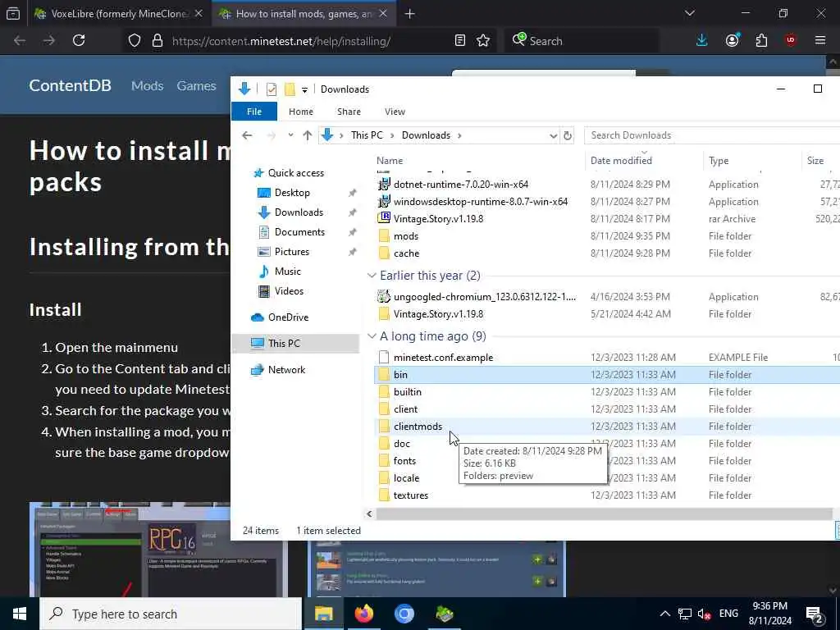Click the chevron after This PC breadcrumb
The image size is (840, 630).
(392, 135)
